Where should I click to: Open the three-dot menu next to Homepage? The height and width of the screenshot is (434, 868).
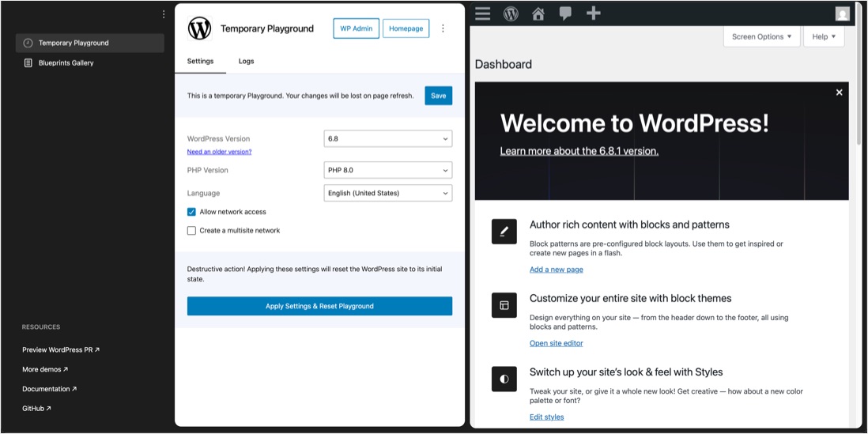coord(443,28)
